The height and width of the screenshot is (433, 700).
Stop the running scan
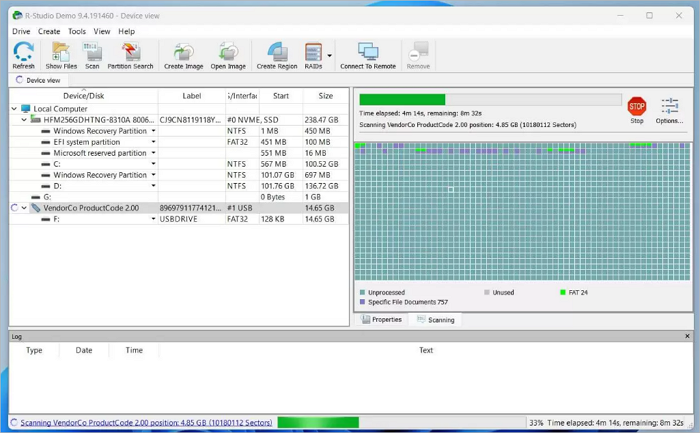coord(637,109)
